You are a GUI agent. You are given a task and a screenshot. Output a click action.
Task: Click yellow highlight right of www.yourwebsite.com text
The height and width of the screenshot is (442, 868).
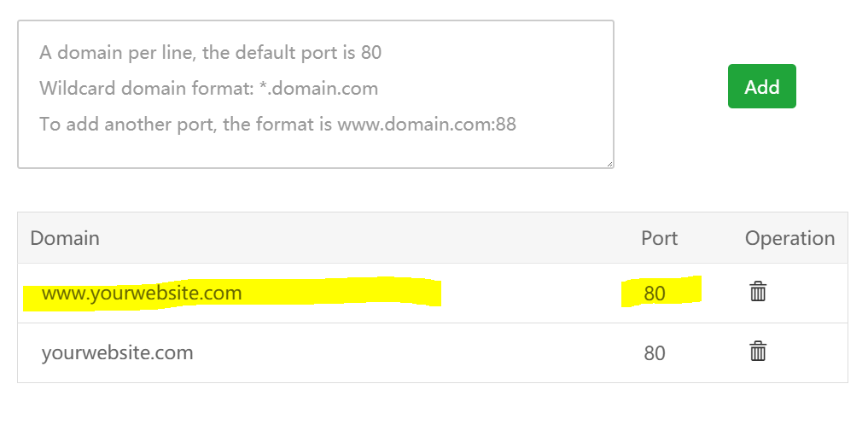pyautogui.click(x=341, y=294)
